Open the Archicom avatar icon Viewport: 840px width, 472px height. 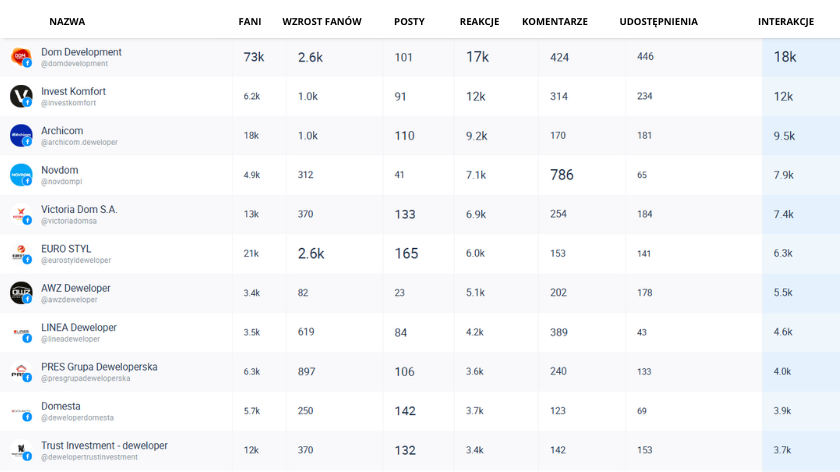pyautogui.click(x=21, y=136)
